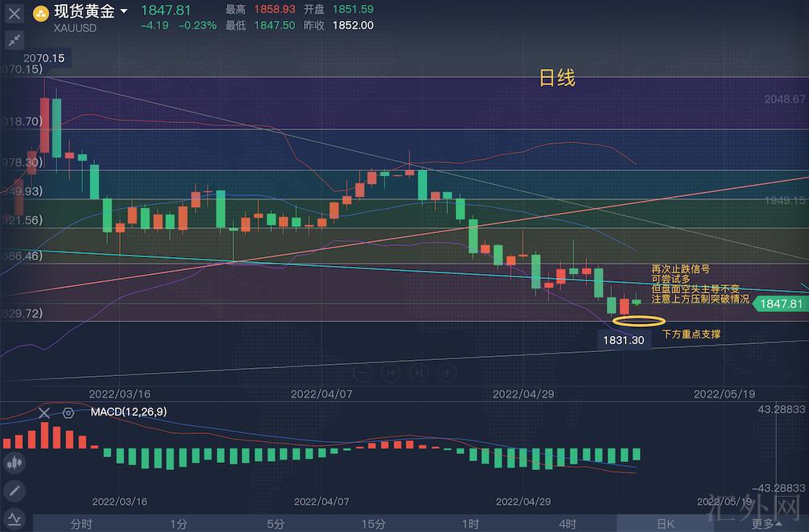Click the gold coin symbol icon
This screenshot has width=809, height=532.
click(40, 12)
